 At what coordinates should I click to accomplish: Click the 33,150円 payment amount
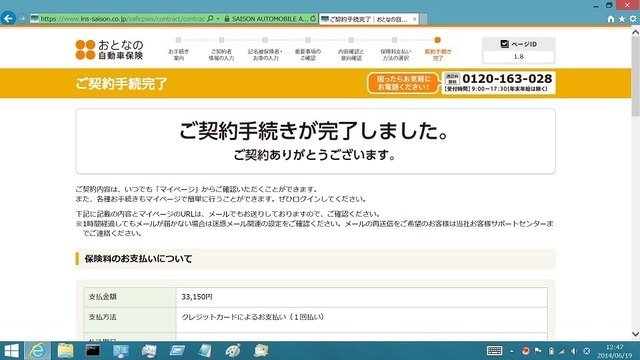pos(197,297)
